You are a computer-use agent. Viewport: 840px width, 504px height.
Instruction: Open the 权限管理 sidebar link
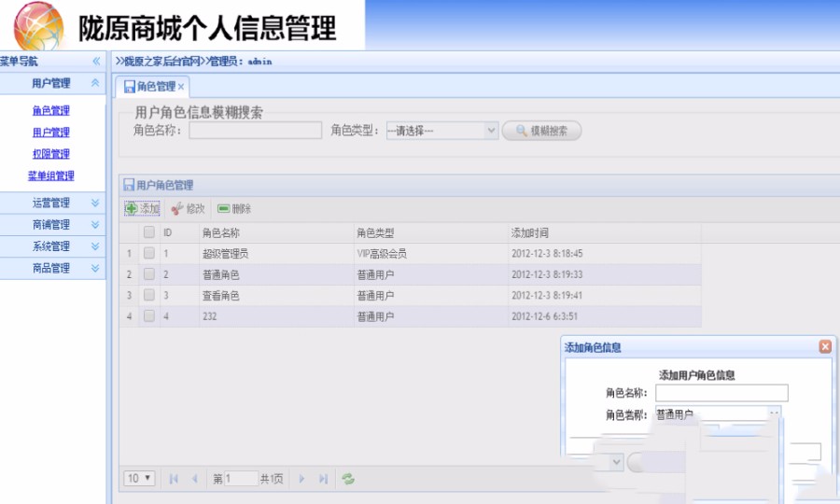(x=51, y=154)
